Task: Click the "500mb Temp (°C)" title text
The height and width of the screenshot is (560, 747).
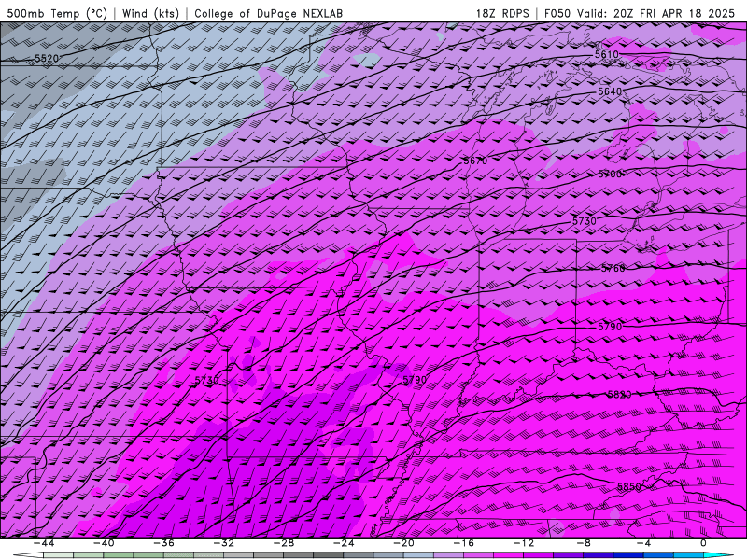Action: tap(57, 13)
